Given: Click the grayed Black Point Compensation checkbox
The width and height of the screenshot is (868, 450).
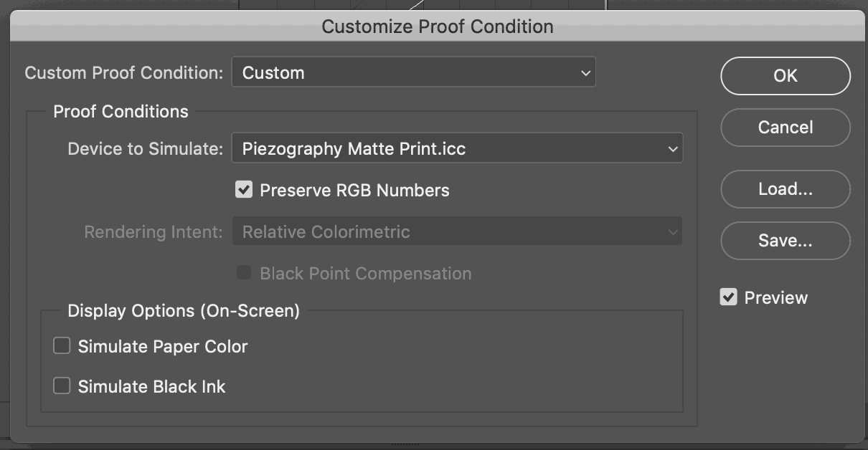Looking at the screenshot, I should tap(244, 273).
